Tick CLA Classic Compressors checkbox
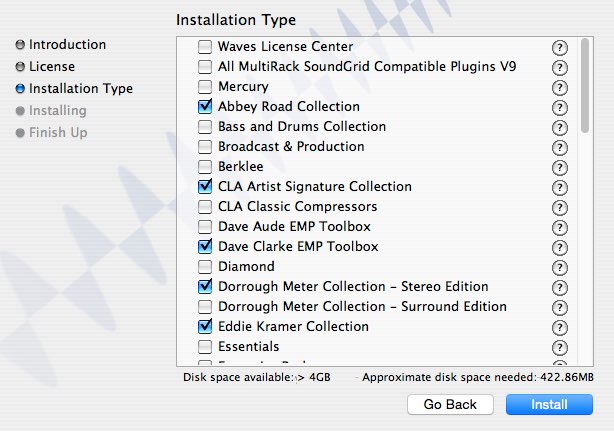The width and height of the screenshot is (614, 431). point(205,206)
